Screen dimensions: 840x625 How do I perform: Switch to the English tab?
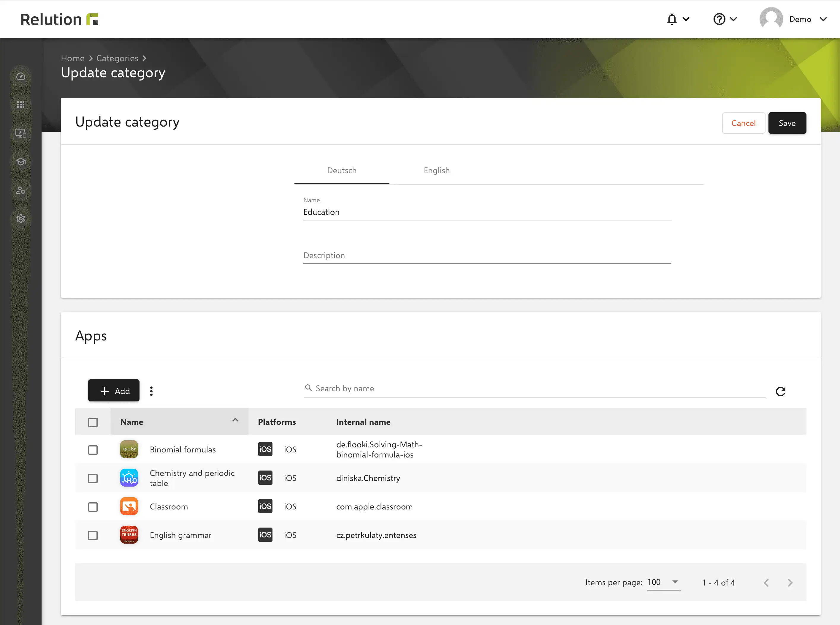click(437, 171)
